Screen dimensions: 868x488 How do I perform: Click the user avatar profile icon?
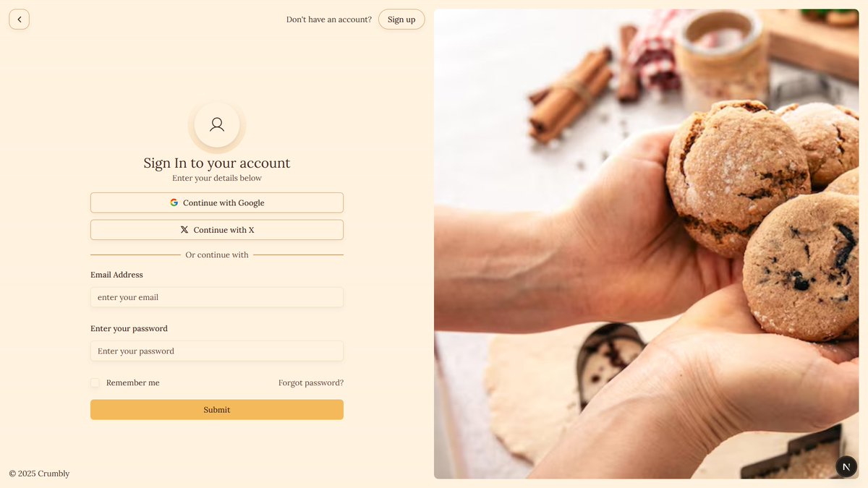(217, 124)
